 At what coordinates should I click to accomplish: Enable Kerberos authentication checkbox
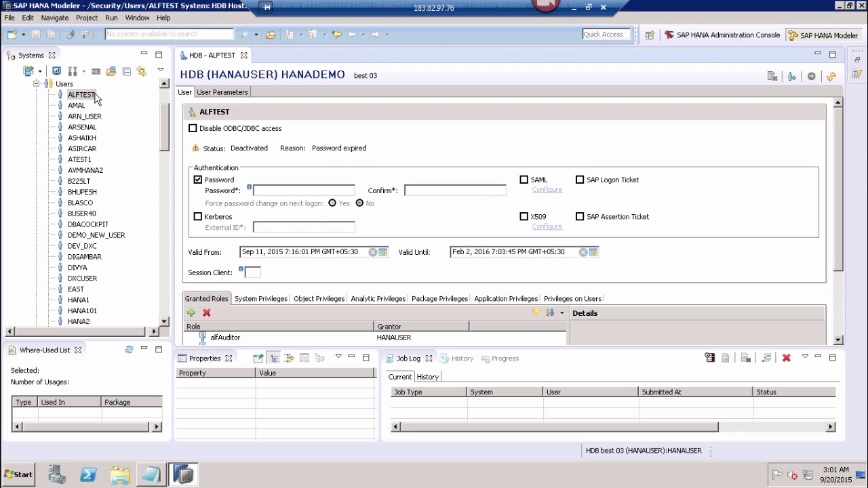[198, 216]
